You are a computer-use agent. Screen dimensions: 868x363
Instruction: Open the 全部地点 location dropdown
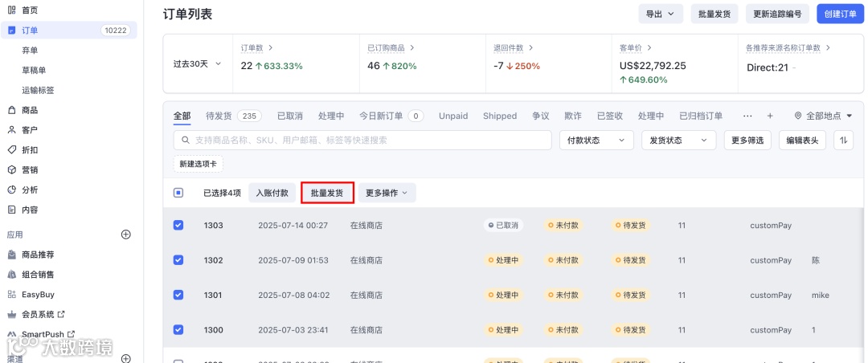pyautogui.click(x=824, y=116)
